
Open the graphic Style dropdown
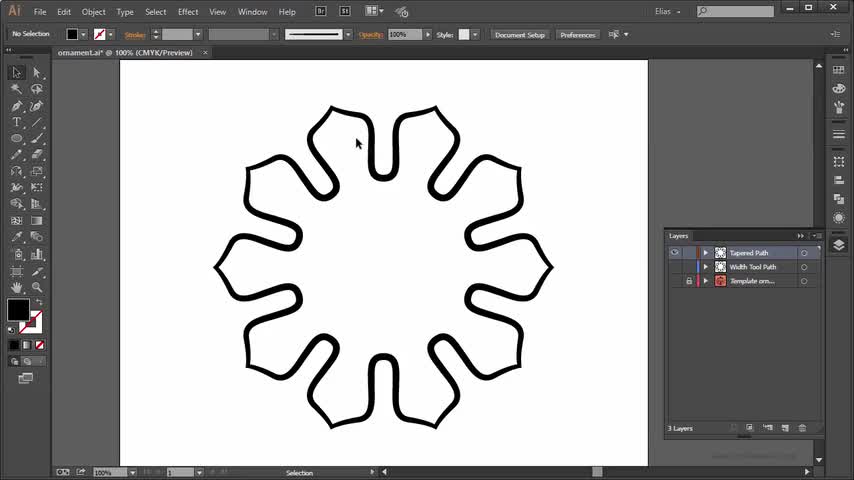point(475,34)
